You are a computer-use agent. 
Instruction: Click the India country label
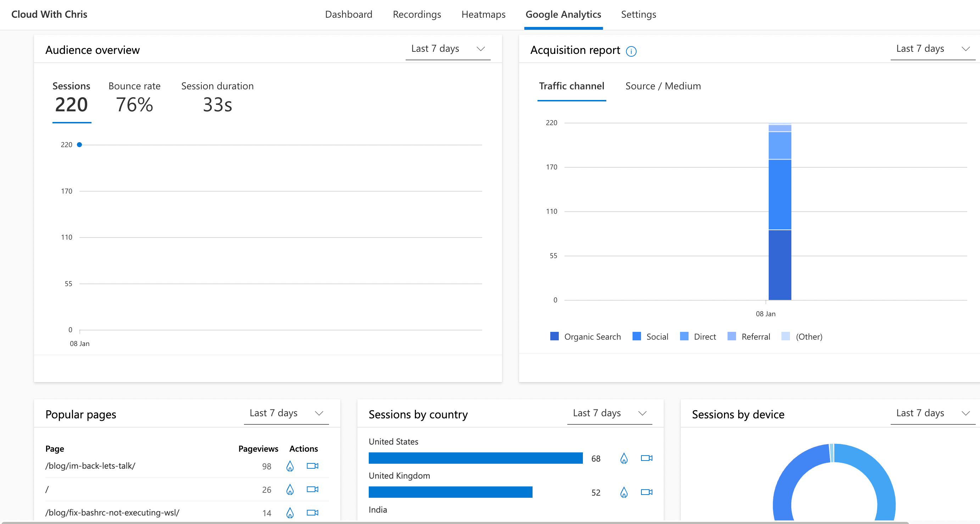point(378,510)
